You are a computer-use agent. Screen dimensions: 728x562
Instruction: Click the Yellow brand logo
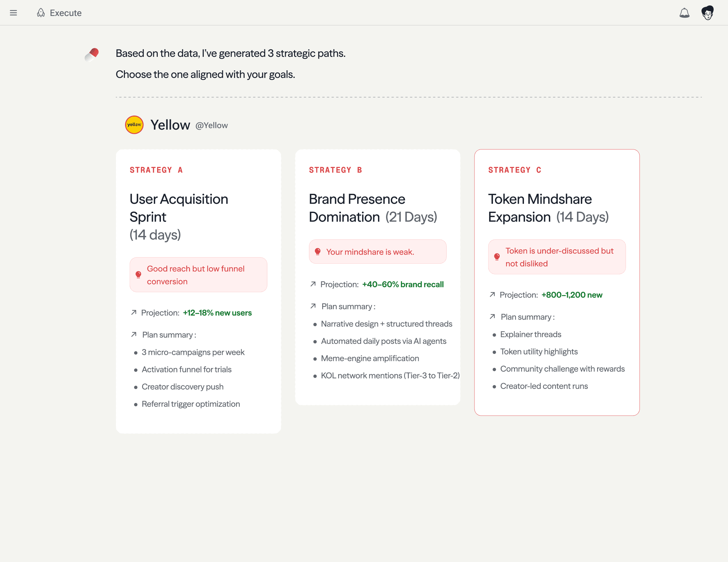[134, 125]
